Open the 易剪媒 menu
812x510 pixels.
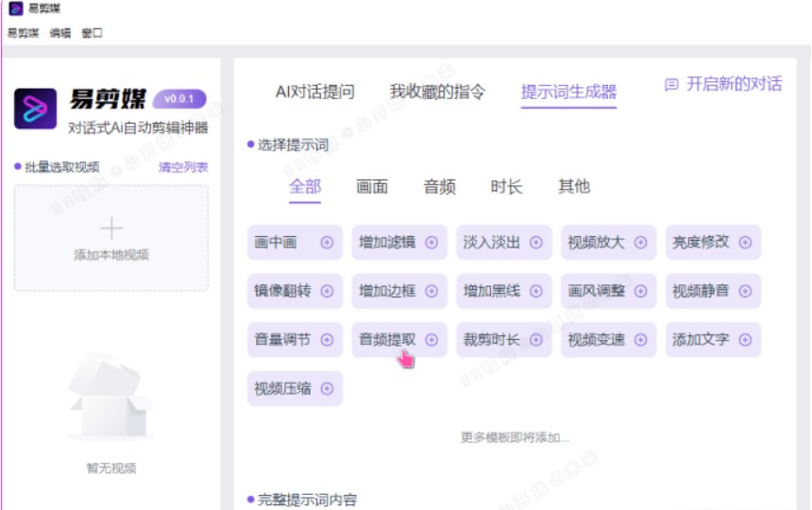click(x=24, y=33)
